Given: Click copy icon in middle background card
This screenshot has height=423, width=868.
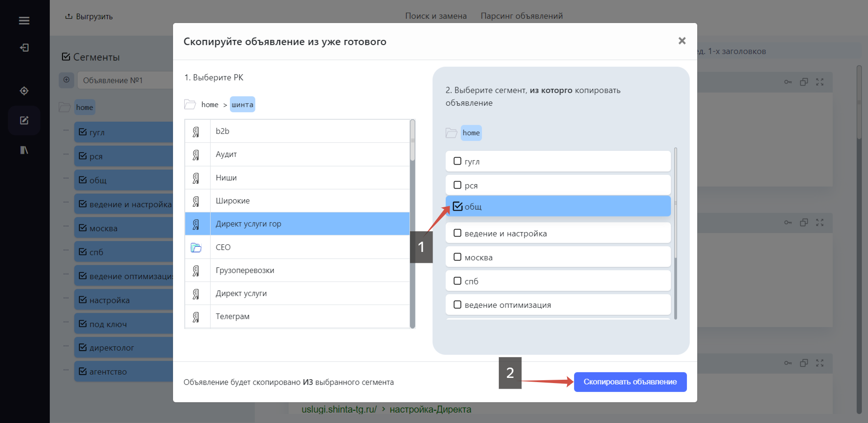Looking at the screenshot, I should coord(804,222).
